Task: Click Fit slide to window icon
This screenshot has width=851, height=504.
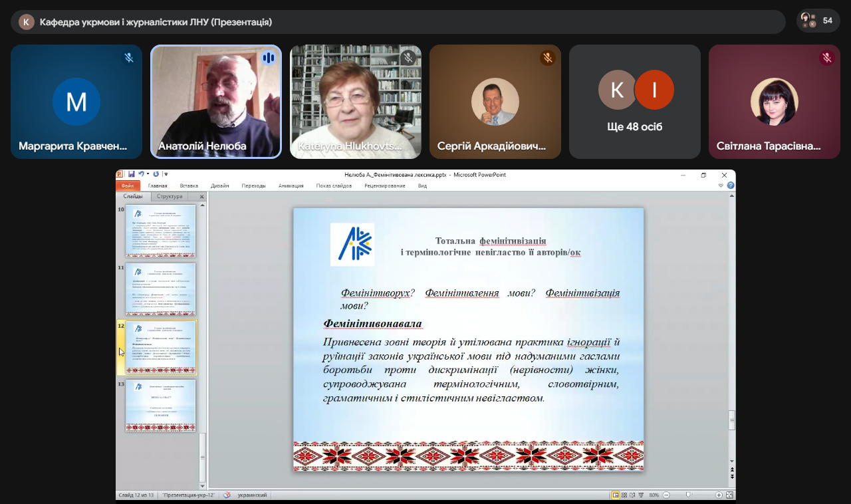Action: pyautogui.click(x=729, y=495)
